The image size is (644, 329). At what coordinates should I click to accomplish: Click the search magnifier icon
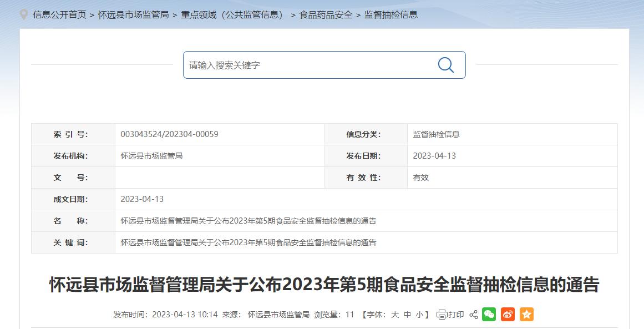point(445,65)
